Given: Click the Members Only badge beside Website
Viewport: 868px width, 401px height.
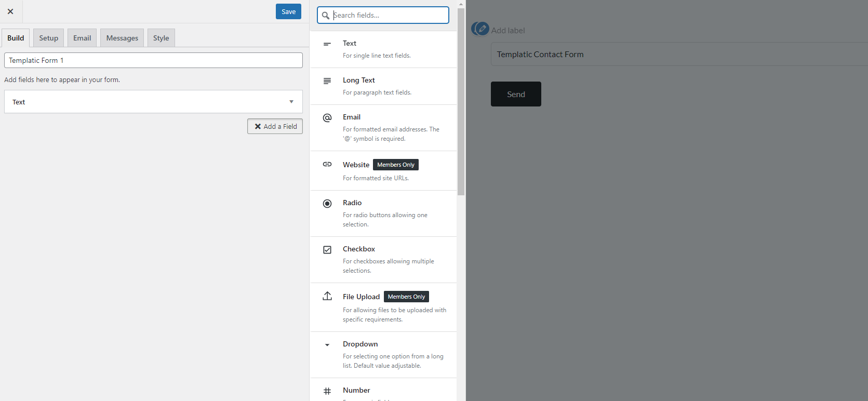Looking at the screenshot, I should [x=396, y=165].
